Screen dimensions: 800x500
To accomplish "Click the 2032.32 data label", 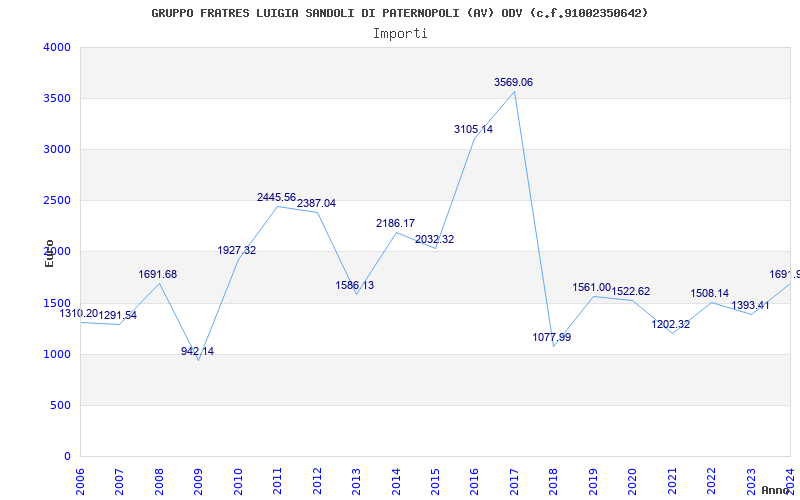I will tap(434, 240).
